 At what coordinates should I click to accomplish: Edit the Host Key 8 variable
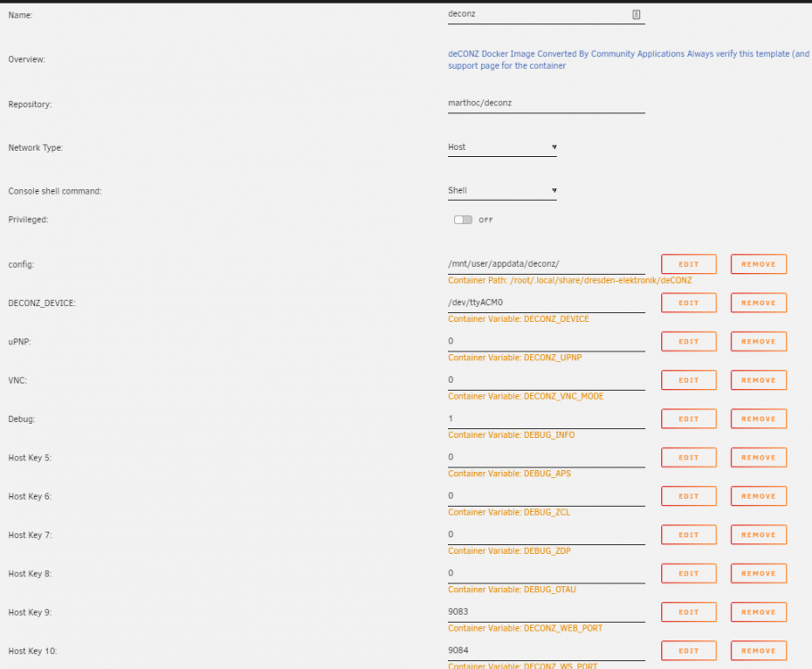point(688,574)
